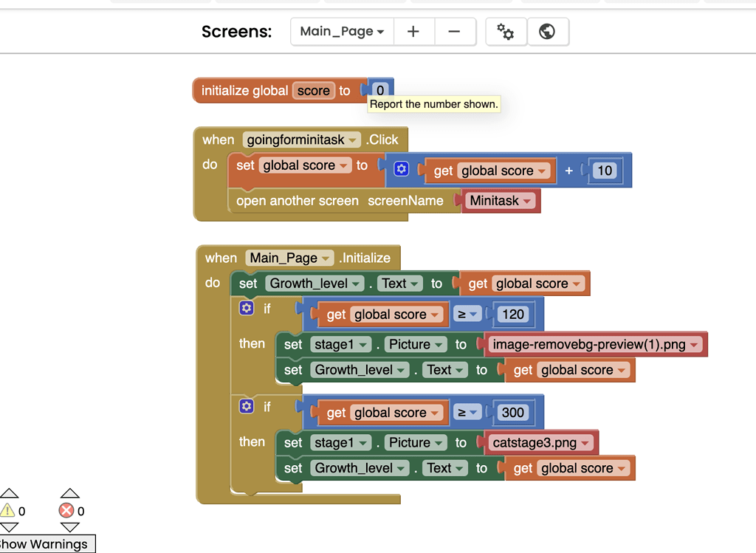
Task: Click down arrow below error counter
Action: 69,527
